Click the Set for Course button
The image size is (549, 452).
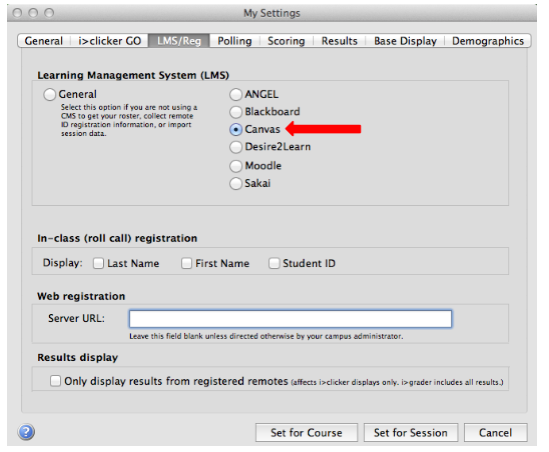[306, 432]
